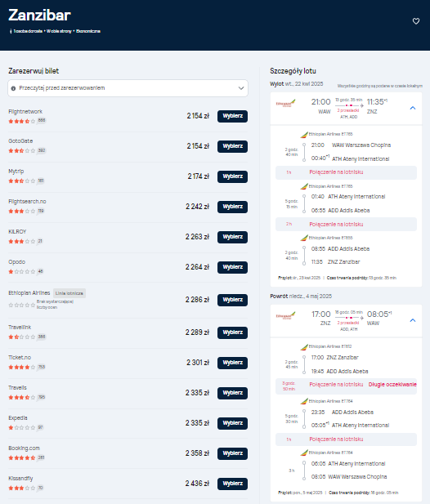The height and width of the screenshot is (504, 430).
Task: Choose Travellink Wybierz button
Action: point(232,332)
